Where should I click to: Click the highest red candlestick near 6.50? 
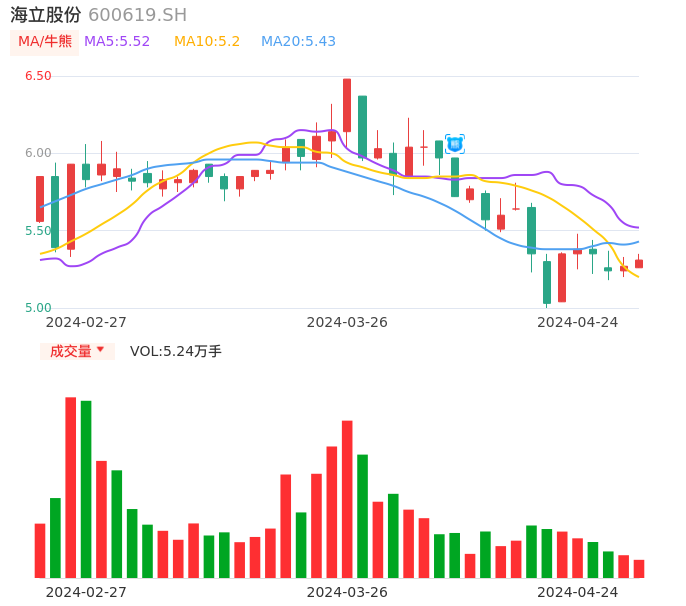(347, 105)
